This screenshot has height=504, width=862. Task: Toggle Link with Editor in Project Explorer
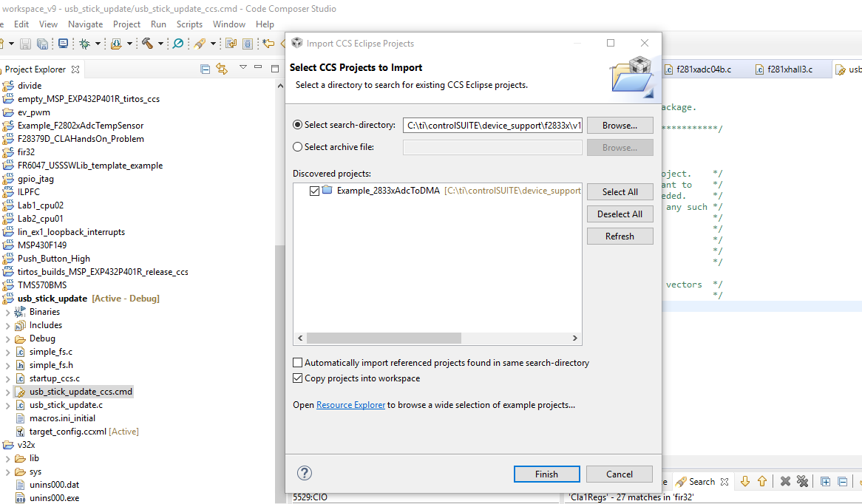tap(222, 69)
